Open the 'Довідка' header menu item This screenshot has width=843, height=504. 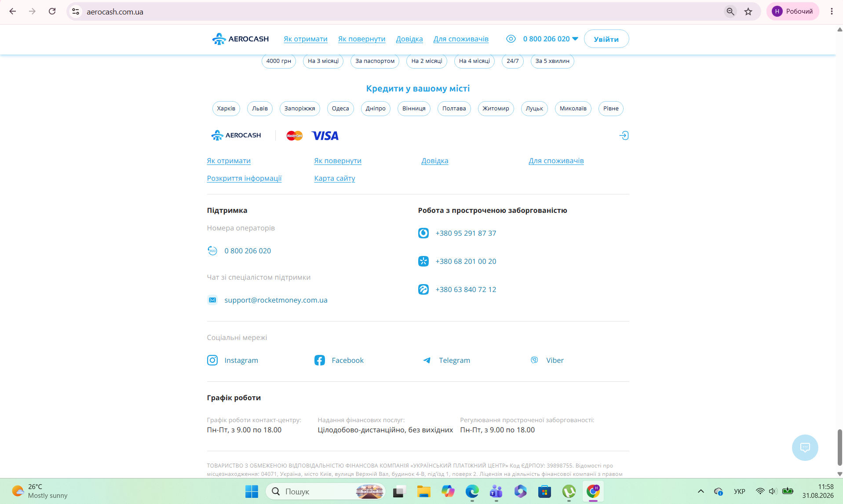coord(409,39)
